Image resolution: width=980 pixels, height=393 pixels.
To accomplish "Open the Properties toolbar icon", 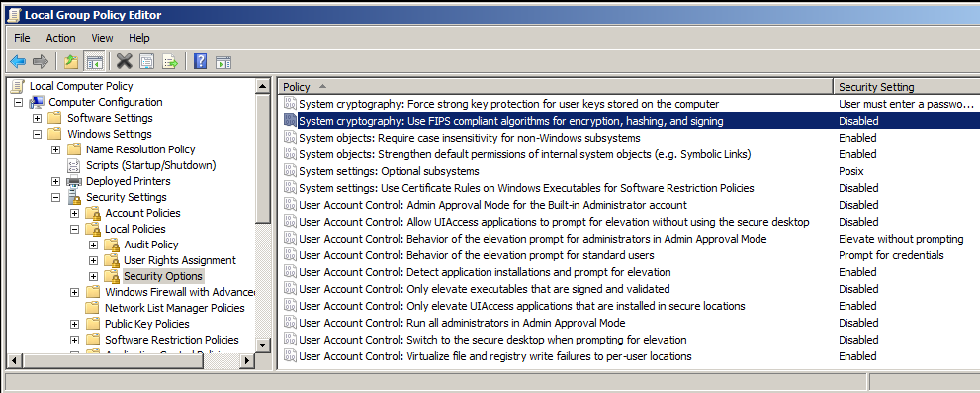I will [x=147, y=61].
